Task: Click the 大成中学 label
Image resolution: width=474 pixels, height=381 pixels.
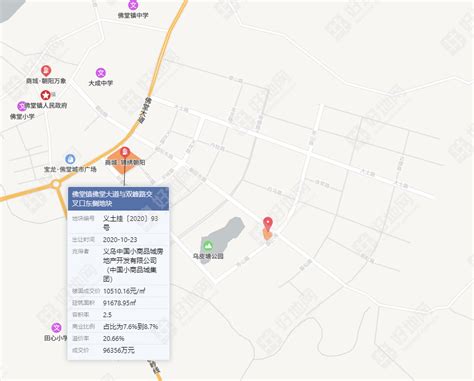Action: coord(101,83)
